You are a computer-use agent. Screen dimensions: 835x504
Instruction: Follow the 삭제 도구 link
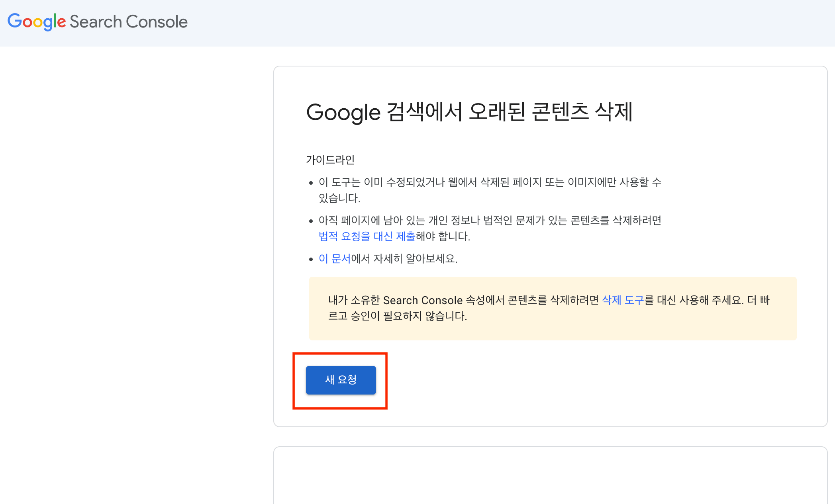click(x=623, y=300)
